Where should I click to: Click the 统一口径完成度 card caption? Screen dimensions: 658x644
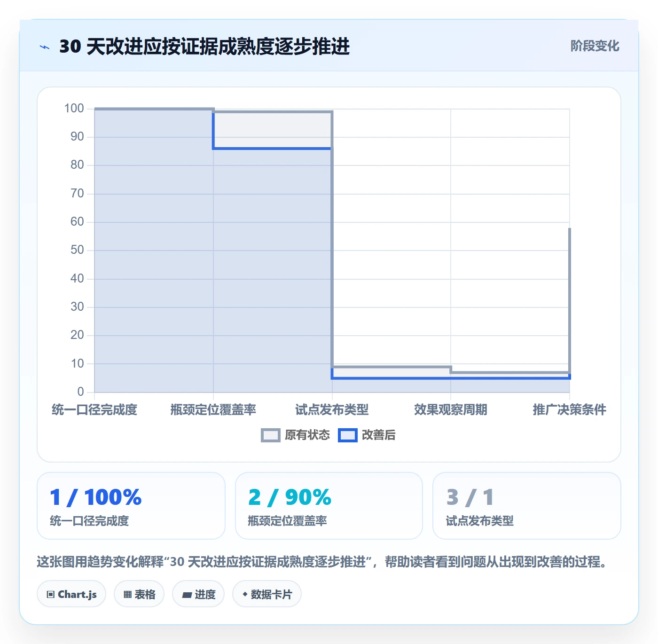(x=89, y=521)
